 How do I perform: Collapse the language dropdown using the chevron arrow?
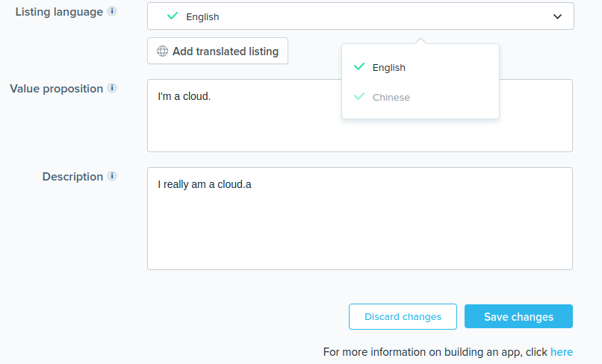click(557, 16)
